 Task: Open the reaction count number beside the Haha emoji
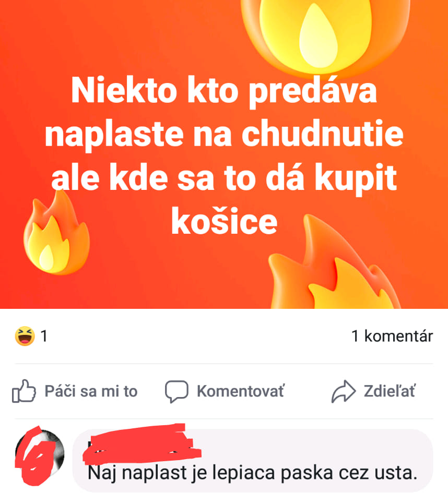[44, 336]
